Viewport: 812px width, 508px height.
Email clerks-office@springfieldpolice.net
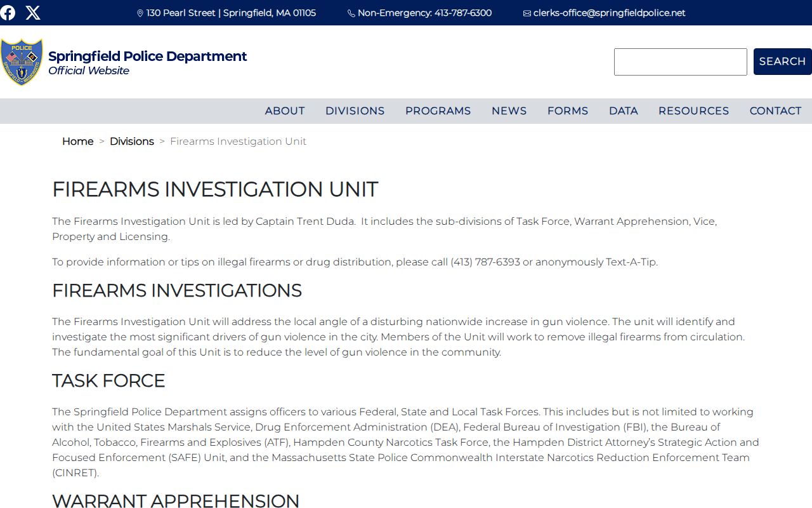point(609,13)
